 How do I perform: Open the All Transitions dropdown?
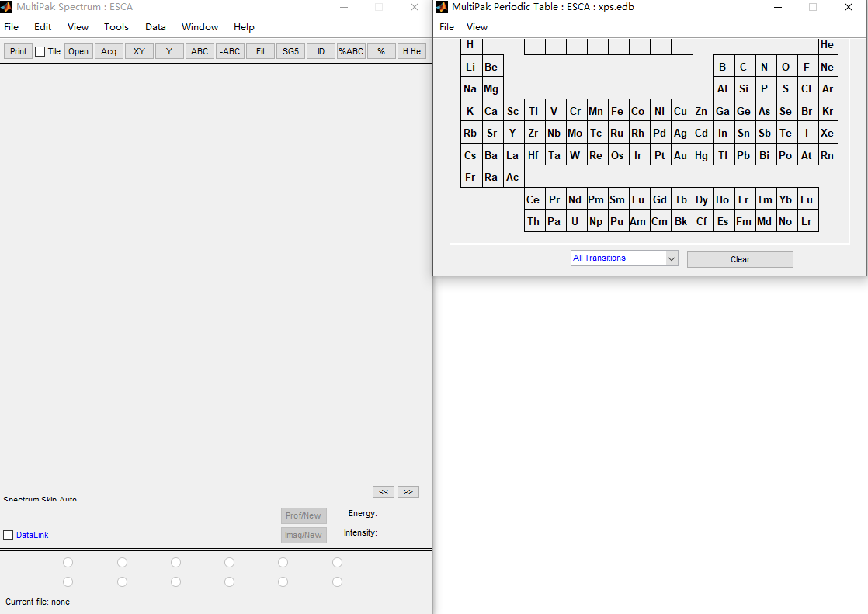pyautogui.click(x=624, y=258)
